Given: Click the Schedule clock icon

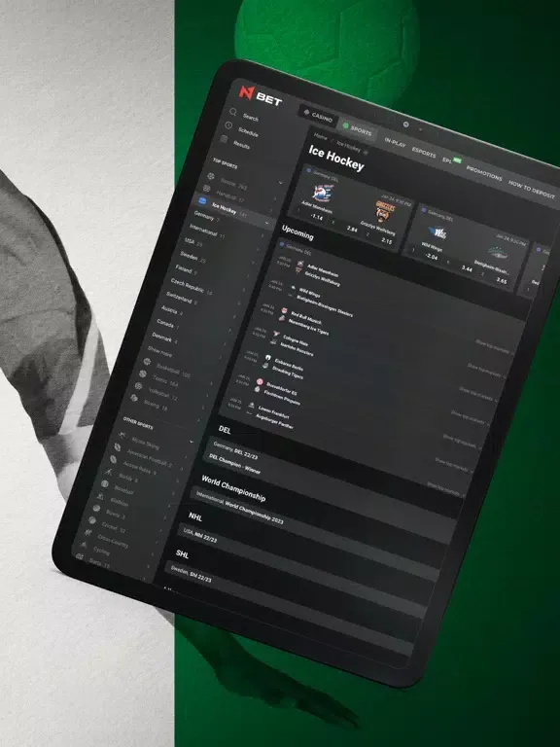Looking at the screenshot, I should coord(228,125).
